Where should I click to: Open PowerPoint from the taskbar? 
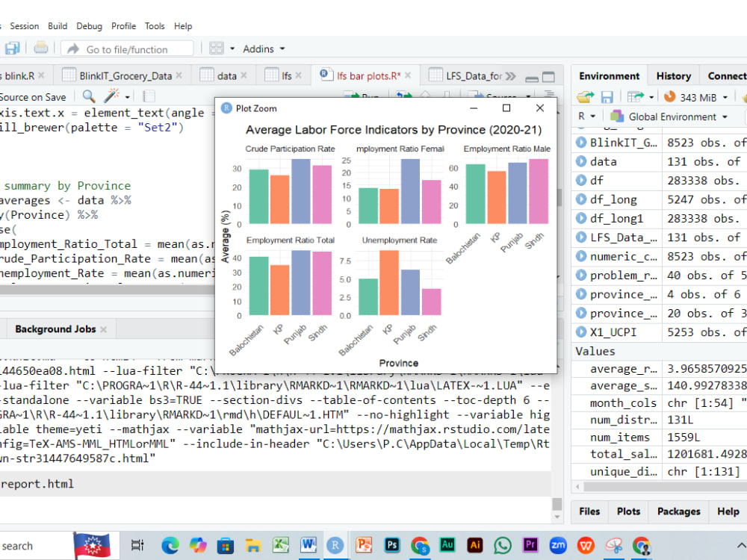pyautogui.click(x=364, y=545)
